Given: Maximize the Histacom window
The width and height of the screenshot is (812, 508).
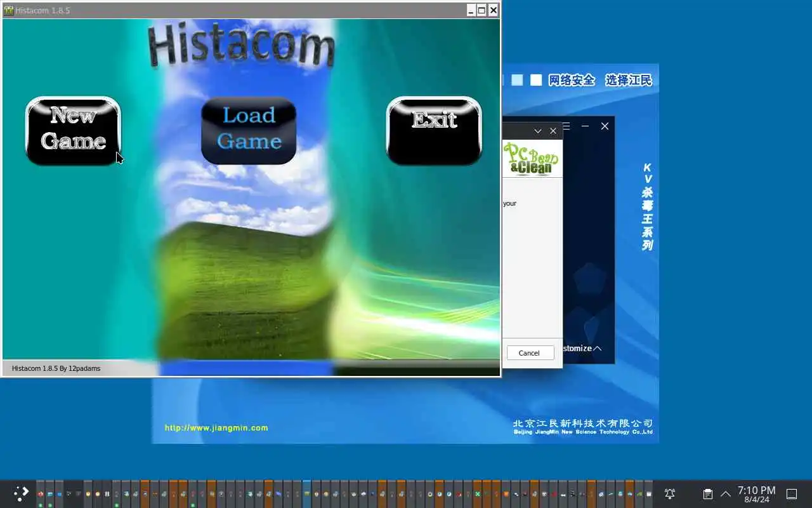Looking at the screenshot, I should tap(481, 10).
